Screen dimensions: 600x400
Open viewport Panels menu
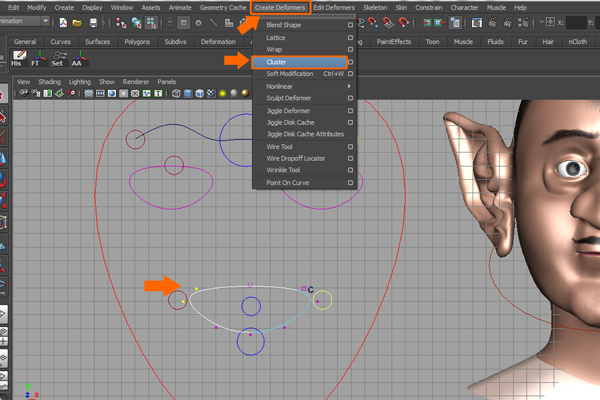click(x=166, y=82)
